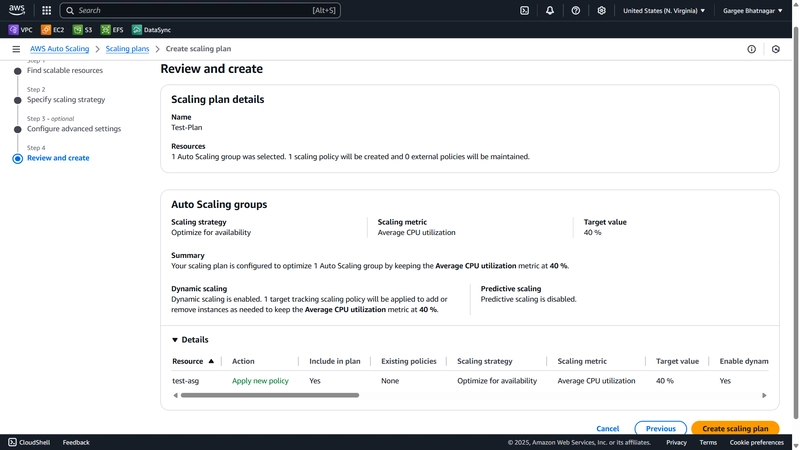Open the settings gear icon
The width and height of the screenshot is (800, 450).
click(601, 10)
